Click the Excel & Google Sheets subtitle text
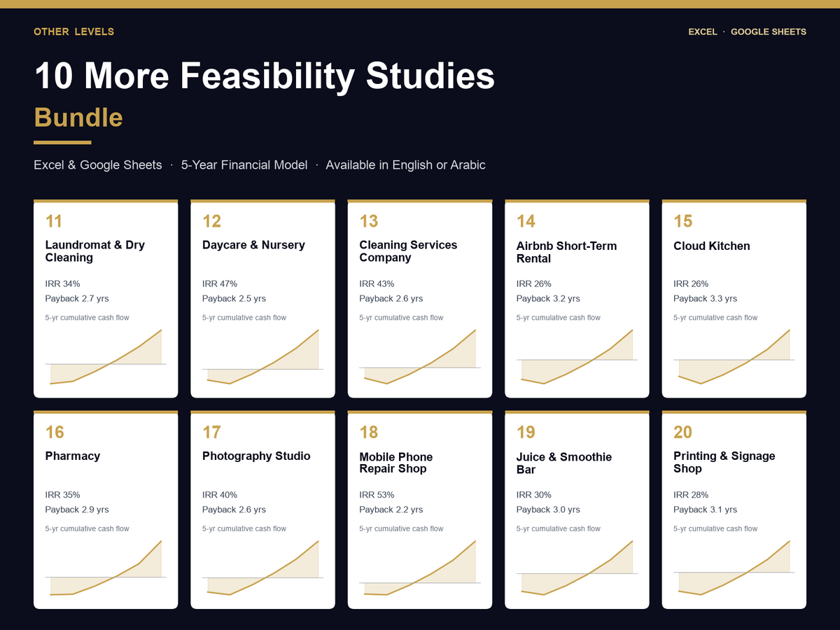Screen dimensions: 840x630 [x=98, y=165]
